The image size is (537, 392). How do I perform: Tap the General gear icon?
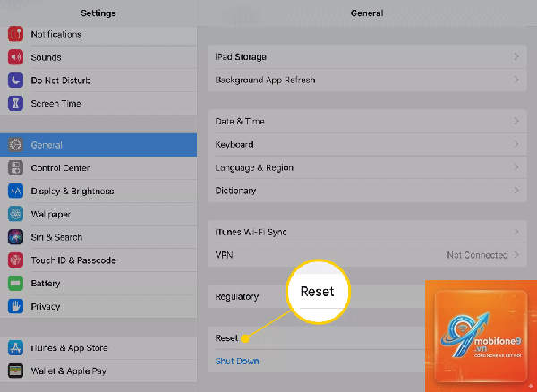pos(15,145)
